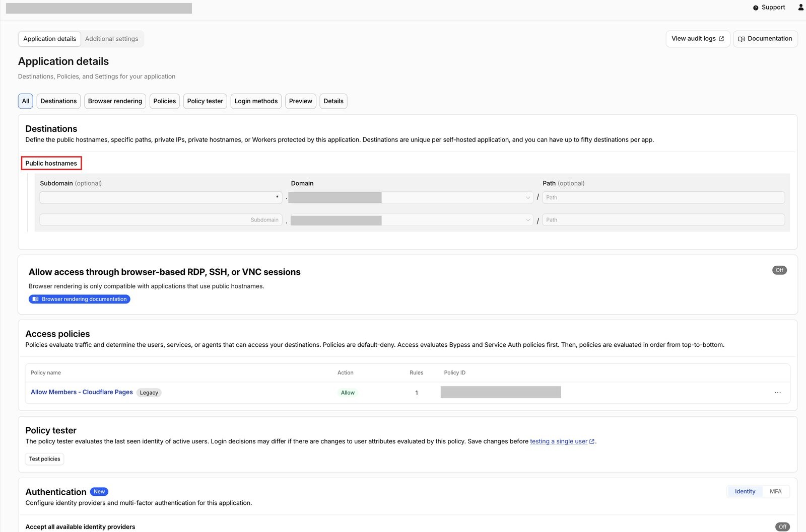Focus the first Path input field
806x532 pixels.
click(663, 198)
